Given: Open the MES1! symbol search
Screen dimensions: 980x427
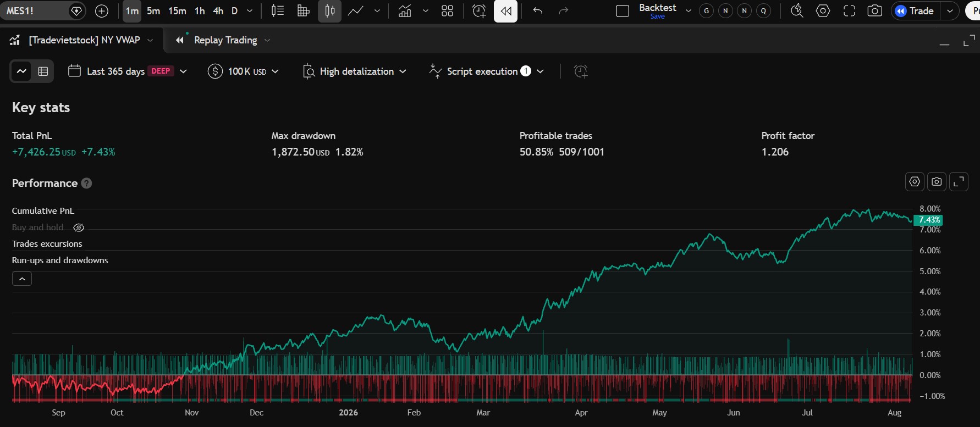Looking at the screenshot, I should (x=33, y=10).
